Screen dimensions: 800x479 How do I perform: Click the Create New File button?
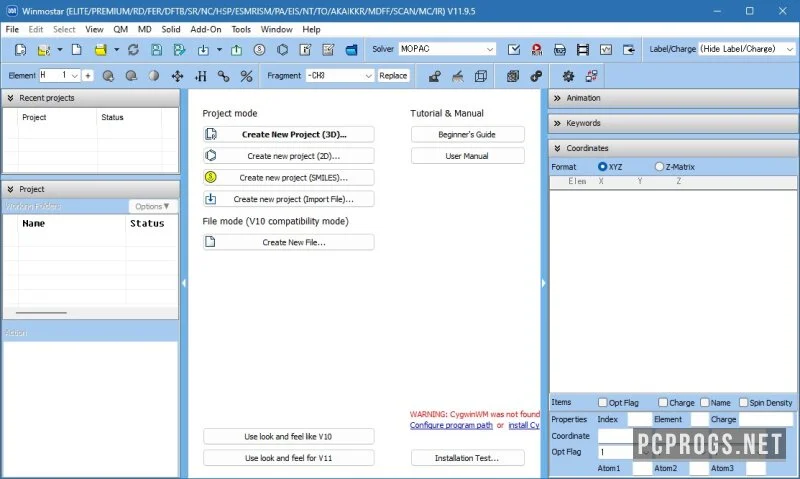point(288,242)
